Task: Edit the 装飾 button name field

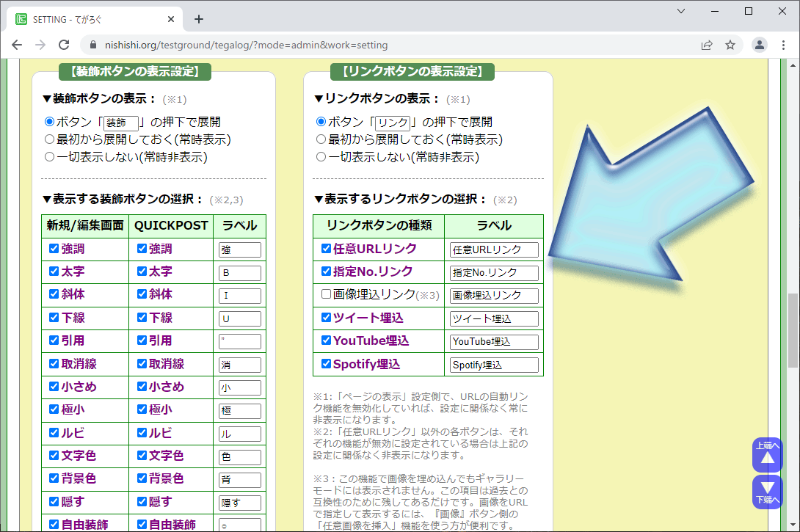Action: point(121,123)
